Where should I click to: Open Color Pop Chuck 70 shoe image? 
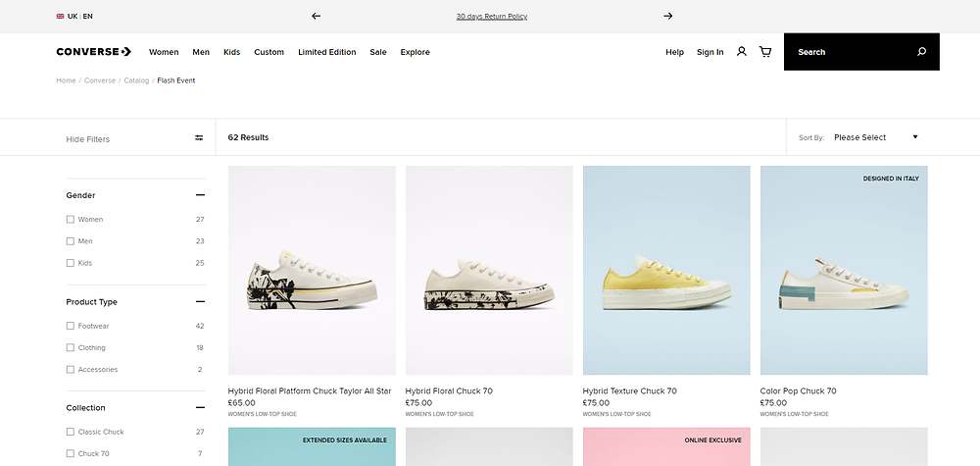point(844,270)
